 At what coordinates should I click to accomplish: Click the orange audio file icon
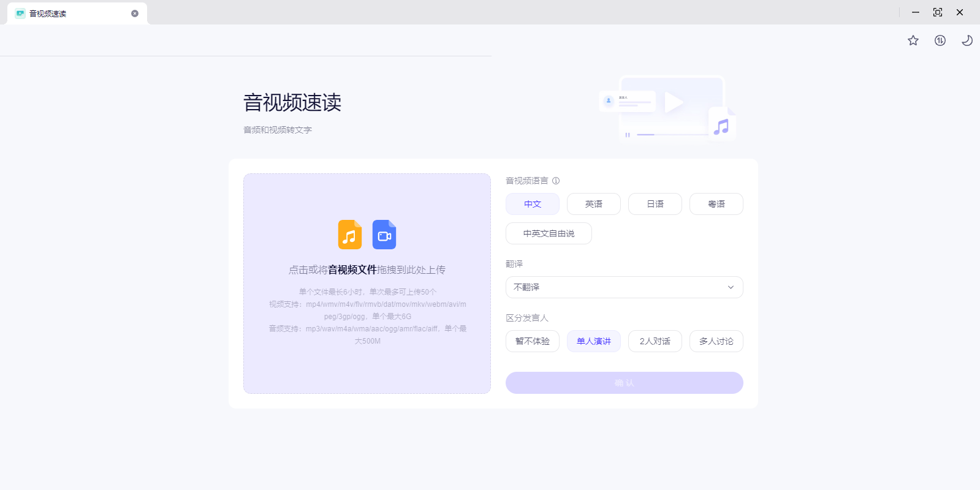350,235
